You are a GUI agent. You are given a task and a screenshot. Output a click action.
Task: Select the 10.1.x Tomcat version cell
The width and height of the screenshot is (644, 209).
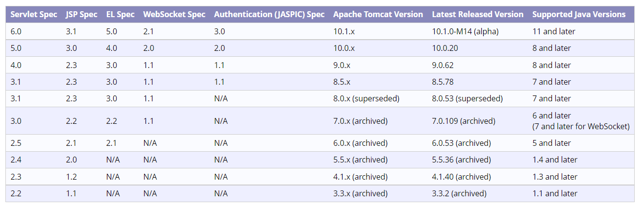pyautogui.click(x=344, y=31)
